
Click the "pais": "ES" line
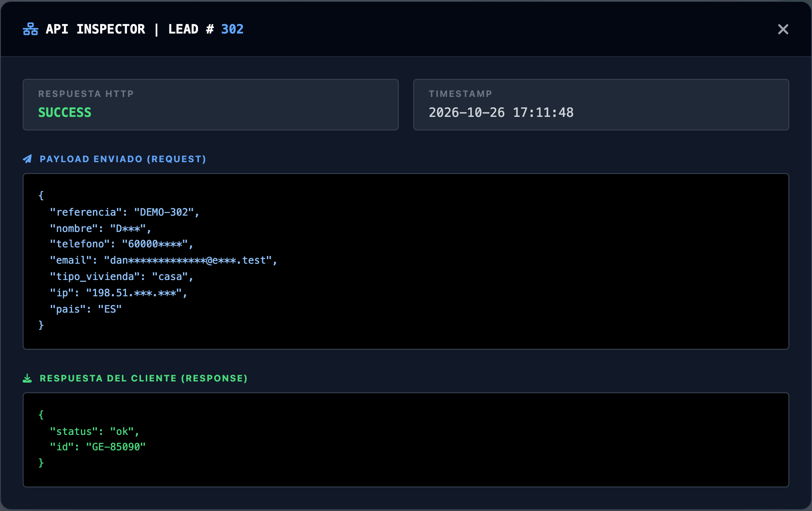click(x=86, y=309)
